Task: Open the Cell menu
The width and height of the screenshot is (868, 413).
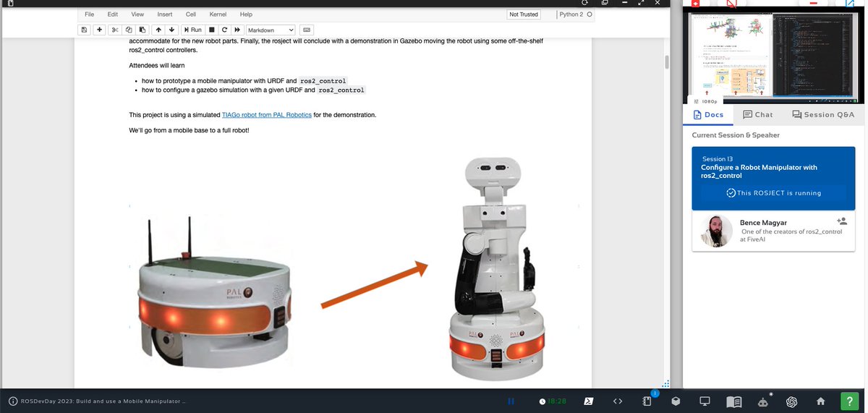Action: click(191, 14)
